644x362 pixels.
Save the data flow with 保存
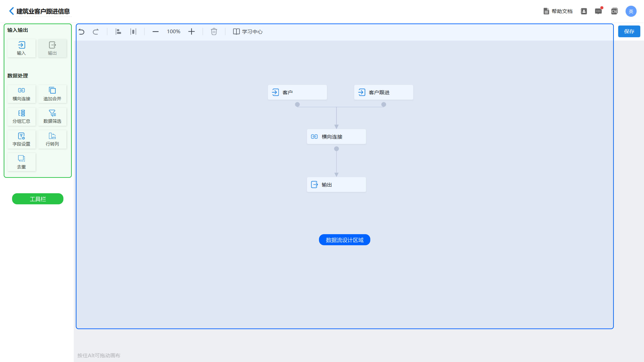pos(629,31)
